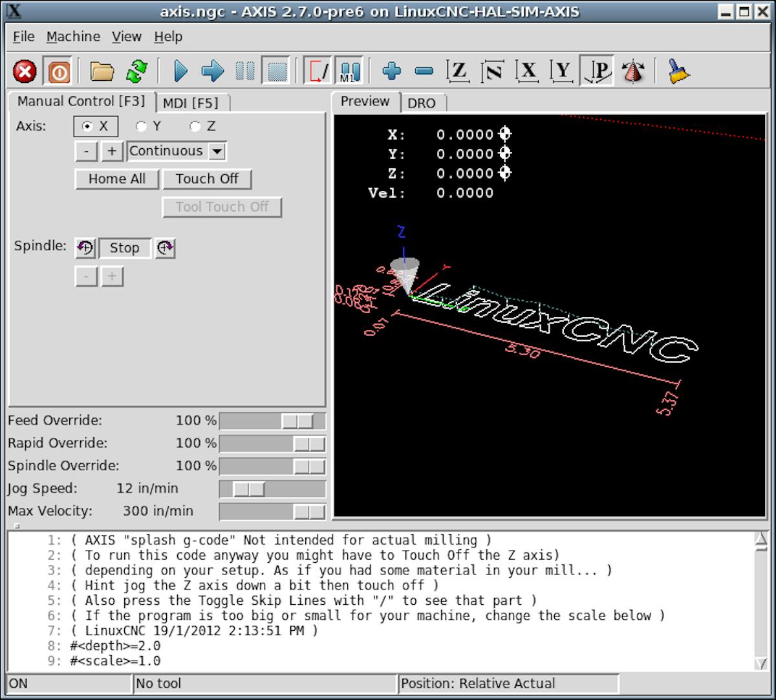
Task: Switch to the MDI [F5] tab
Action: pyautogui.click(x=191, y=103)
